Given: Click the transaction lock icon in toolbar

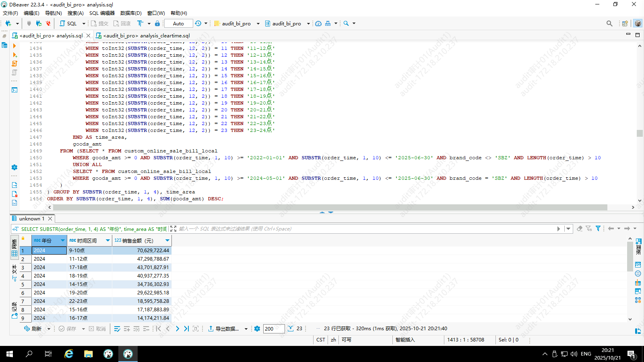Looking at the screenshot, I should point(157,23).
